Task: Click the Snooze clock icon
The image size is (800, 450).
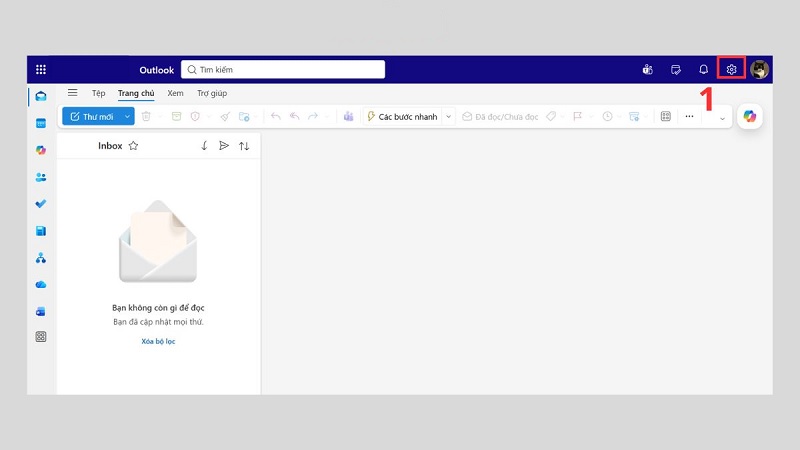Action: (x=607, y=116)
